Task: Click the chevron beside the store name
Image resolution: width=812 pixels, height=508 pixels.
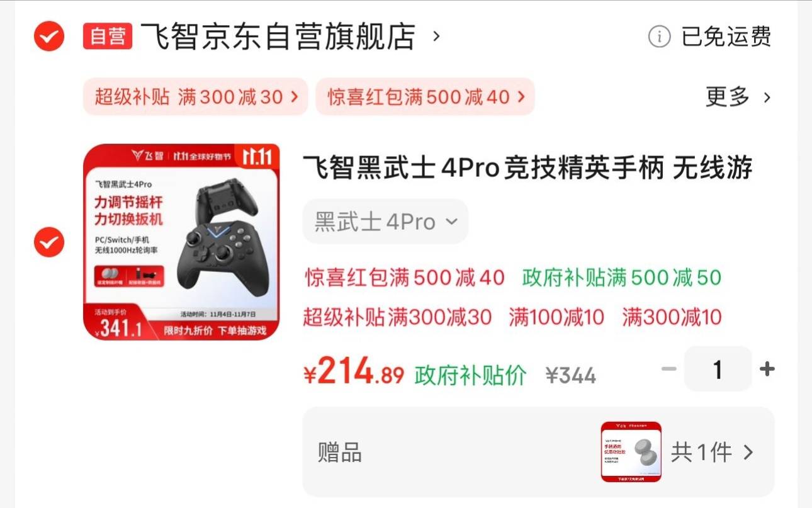Action: tap(436, 36)
